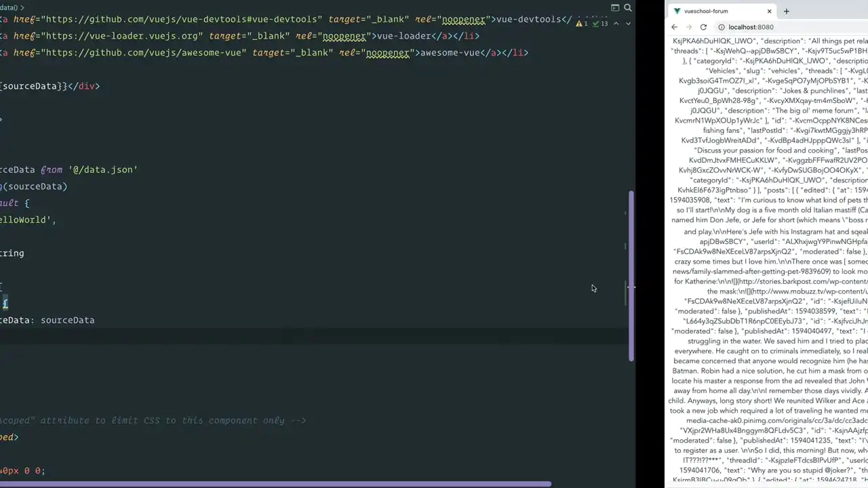Click 'sourceData' value after the colon
Image resolution: width=868 pixels, height=488 pixels.
68,320
